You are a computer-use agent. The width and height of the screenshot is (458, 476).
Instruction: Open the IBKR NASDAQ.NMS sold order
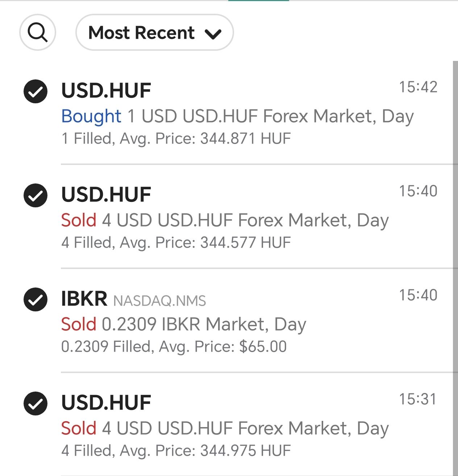click(232, 320)
